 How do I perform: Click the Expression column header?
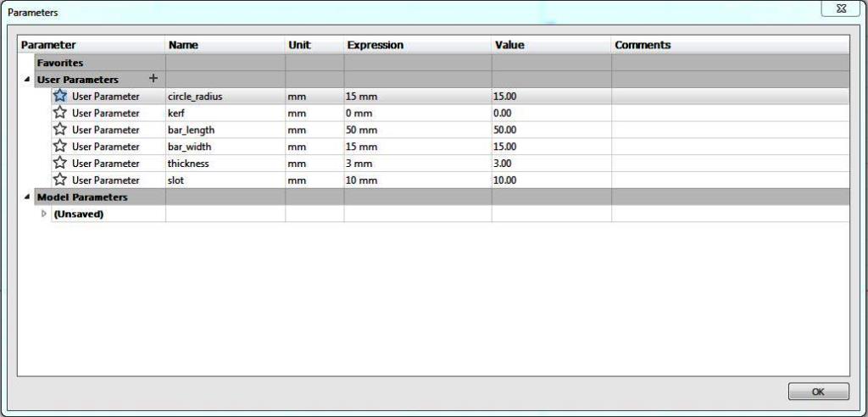click(x=417, y=45)
